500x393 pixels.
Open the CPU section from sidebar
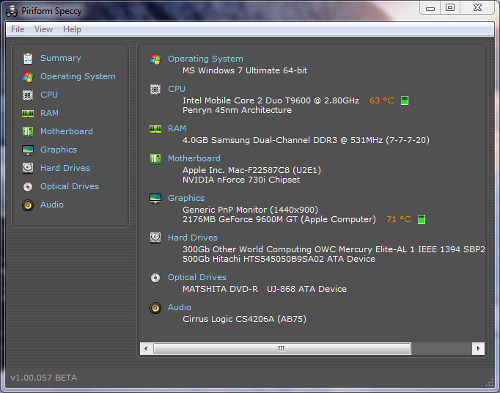49,95
